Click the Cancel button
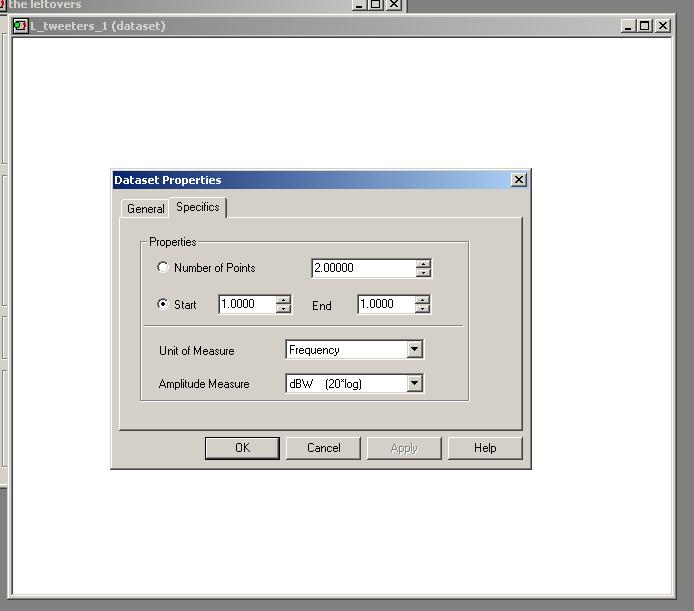The height and width of the screenshot is (611, 694). (324, 448)
